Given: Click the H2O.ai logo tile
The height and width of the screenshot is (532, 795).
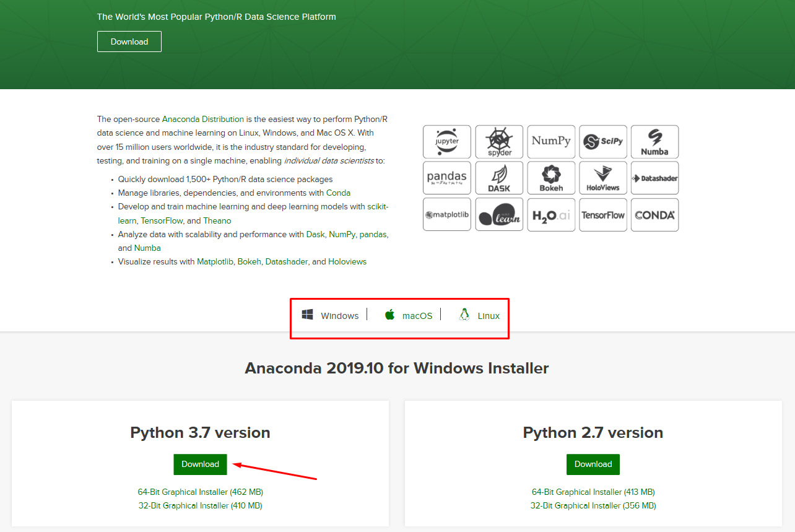Looking at the screenshot, I should [551, 215].
